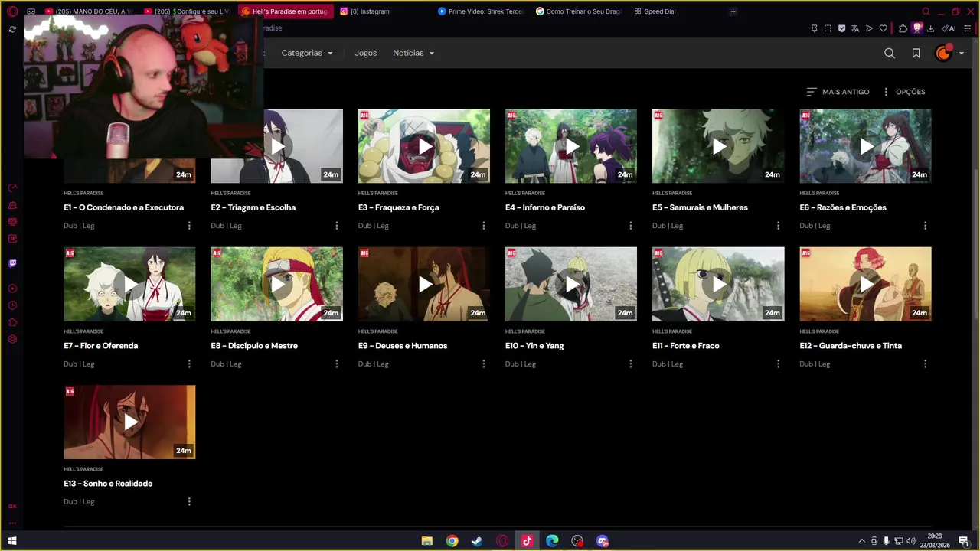Open more options for E2 episode

pos(336,226)
